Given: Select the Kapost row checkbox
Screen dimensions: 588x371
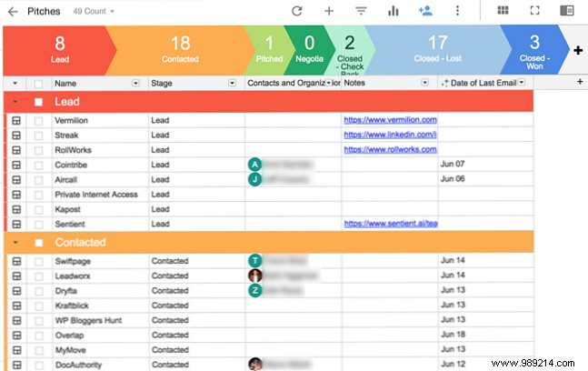Looking at the screenshot, I should [x=38, y=210].
